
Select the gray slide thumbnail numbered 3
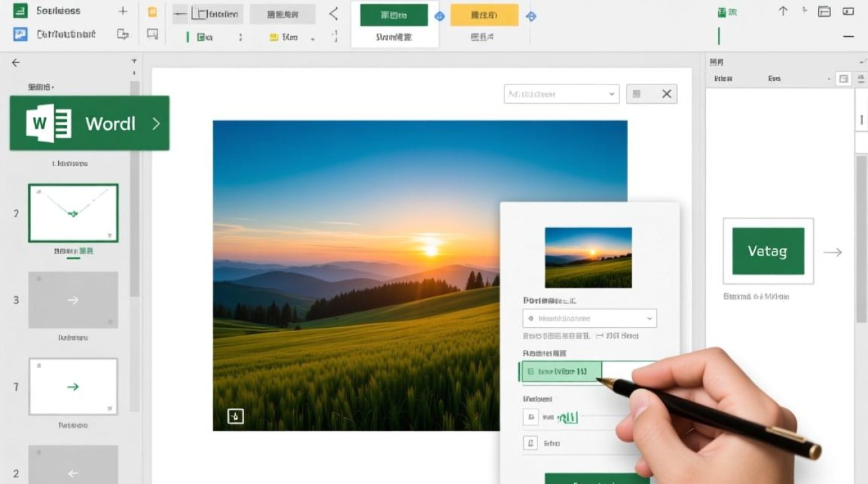73,300
